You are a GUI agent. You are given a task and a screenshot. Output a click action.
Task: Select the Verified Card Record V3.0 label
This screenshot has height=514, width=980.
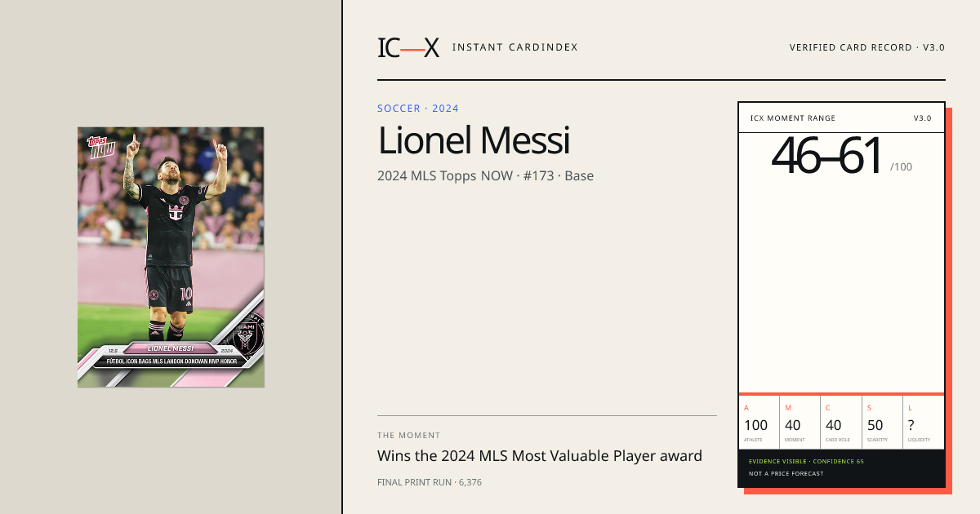click(866, 47)
